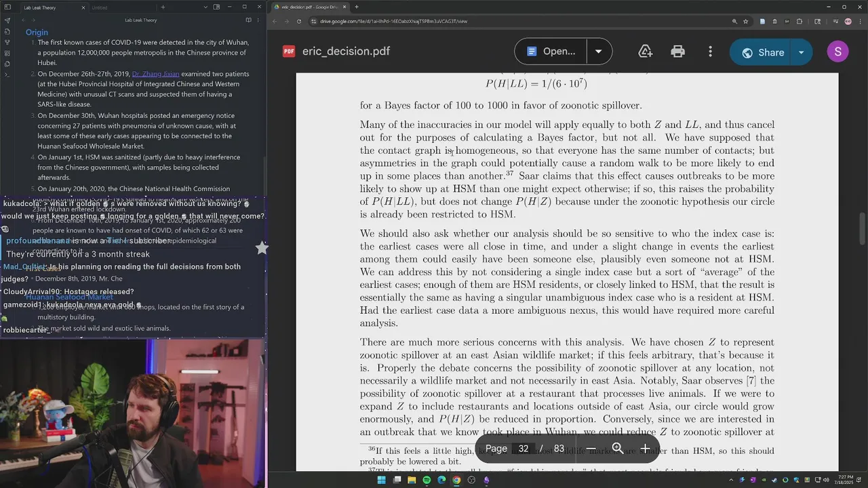Image resolution: width=868 pixels, height=488 pixels.
Task: Open Obsidian from the taskbar
Action: 486,480
